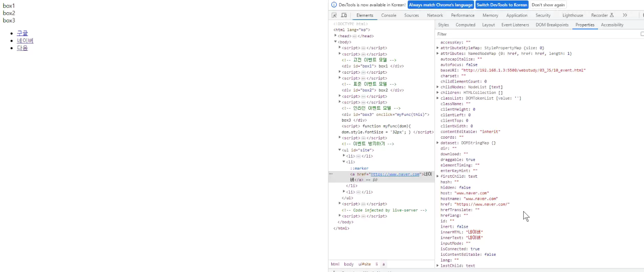Click into the Properties Filter field

click(x=536, y=34)
